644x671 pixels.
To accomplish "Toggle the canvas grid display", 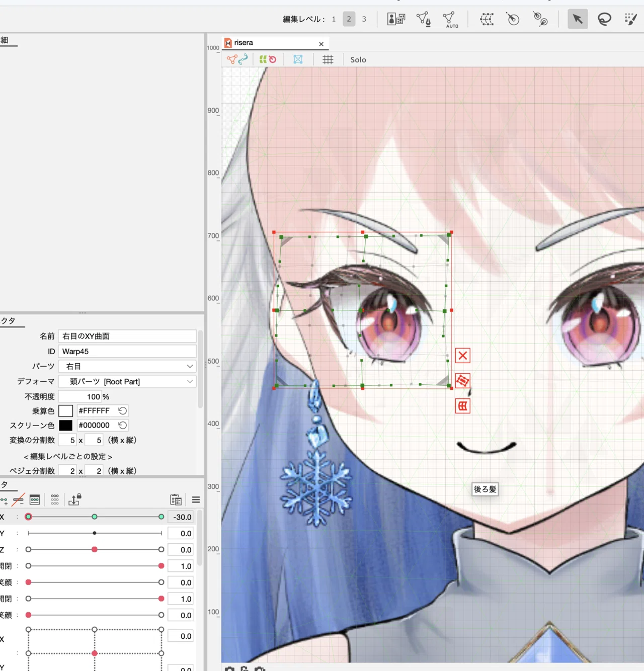I will [x=328, y=59].
